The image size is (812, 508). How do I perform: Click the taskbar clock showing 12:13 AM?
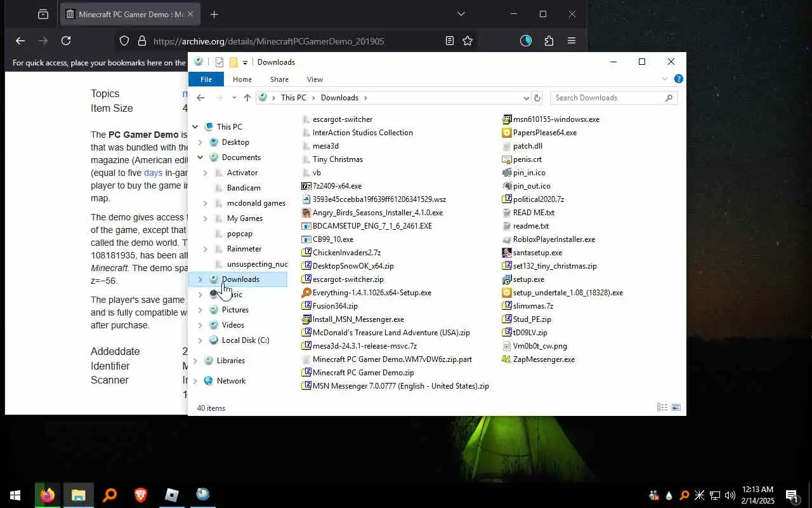tap(757, 495)
